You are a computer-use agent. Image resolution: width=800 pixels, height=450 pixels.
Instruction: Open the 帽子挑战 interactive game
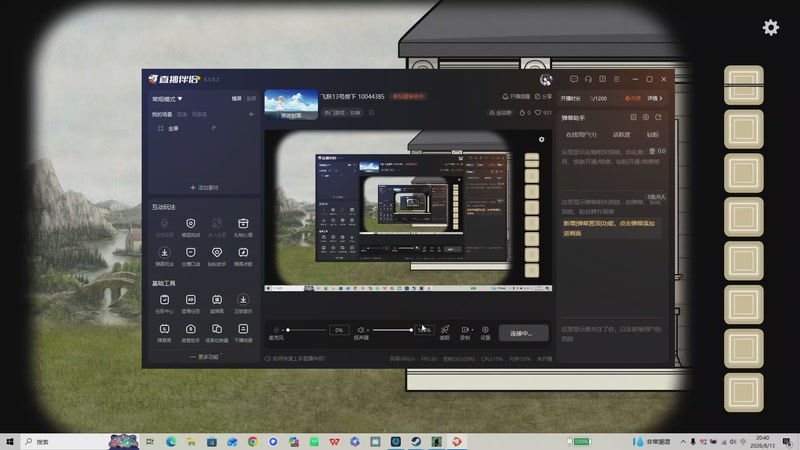(190, 228)
